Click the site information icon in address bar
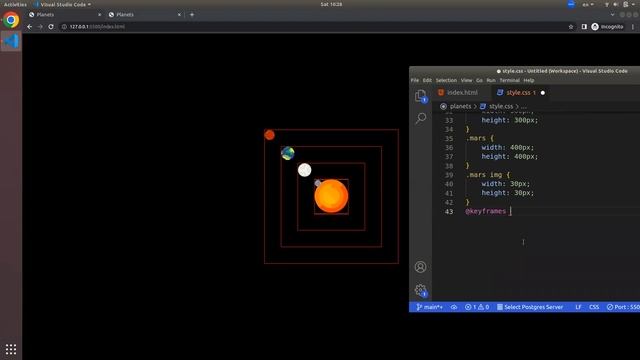This screenshot has height=360, width=640. tap(64, 27)
